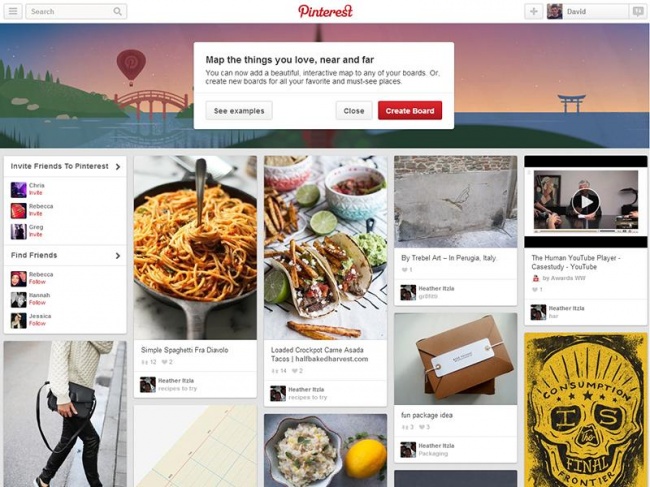
Task: Invite Chris to Pinterest
Action: [36, 193]
